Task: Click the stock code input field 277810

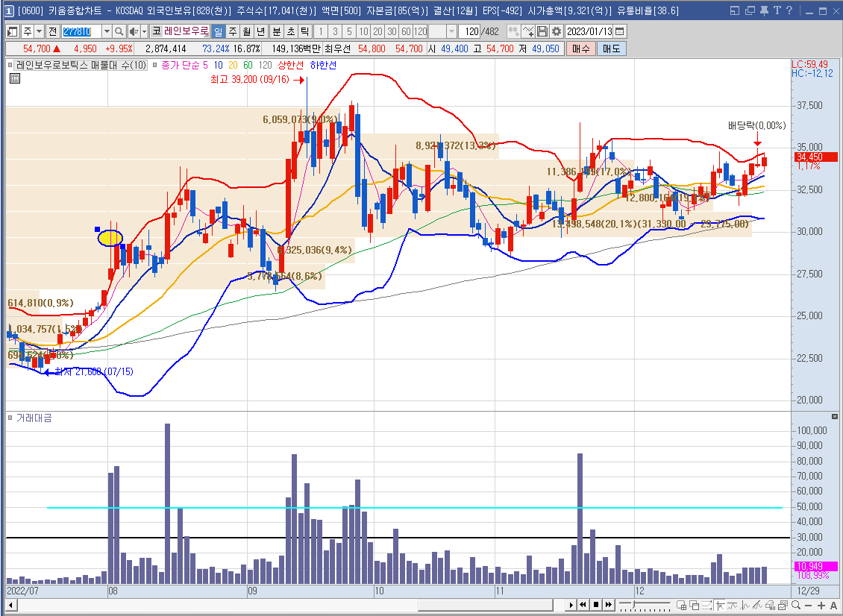Action: pyautogui.click(x=81, y=32)
